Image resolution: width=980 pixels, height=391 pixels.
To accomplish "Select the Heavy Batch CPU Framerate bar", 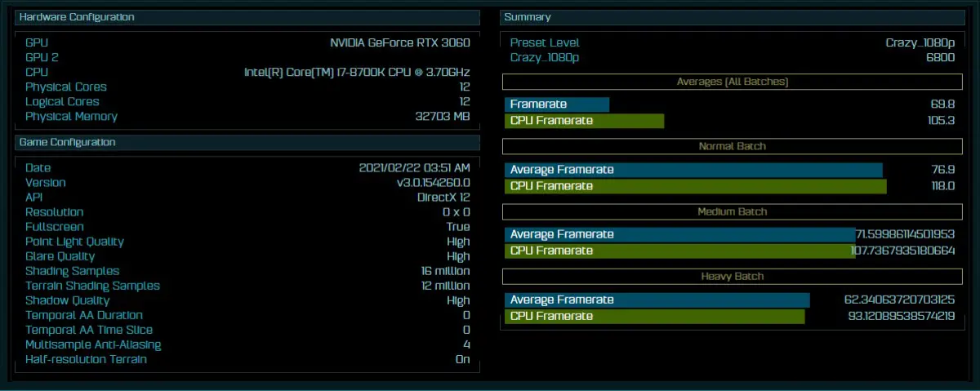I will (654, 316).
